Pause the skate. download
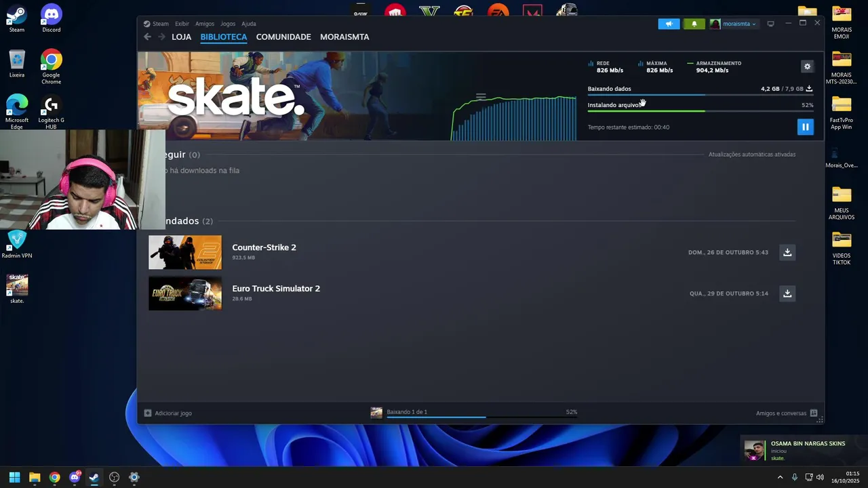Viewport: 868px width, 488px height. coord(805,127)
